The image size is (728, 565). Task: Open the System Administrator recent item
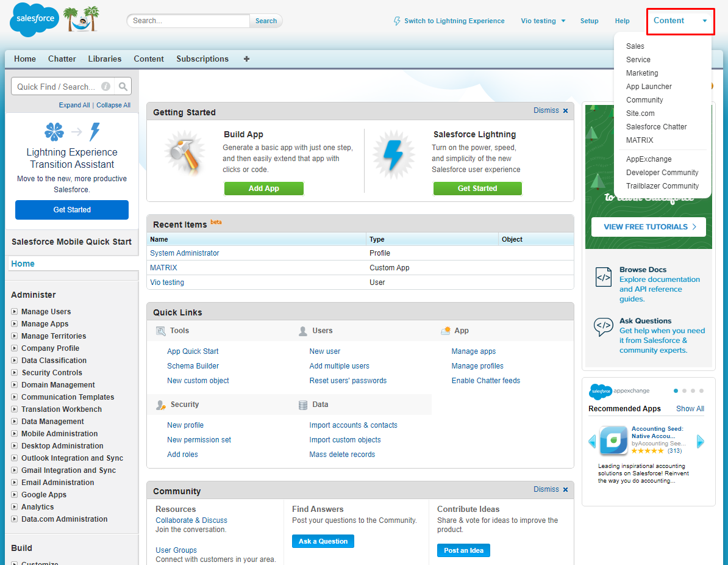pyautogui.click(x=184, y=253)
